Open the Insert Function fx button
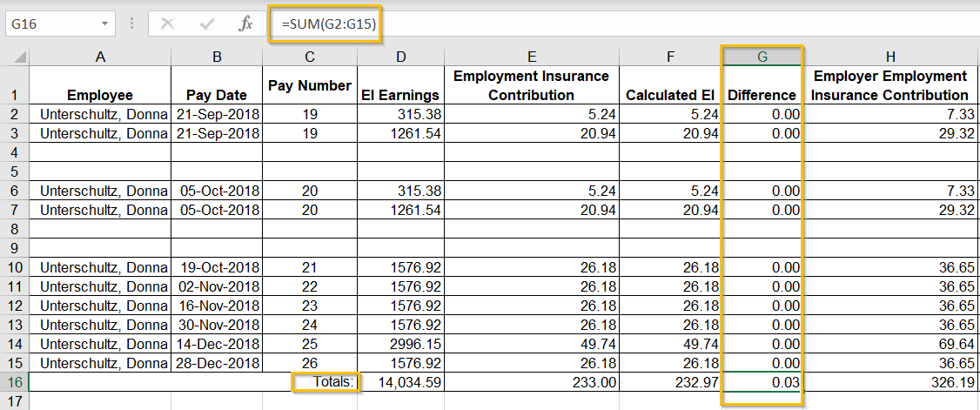Screen dimensions: 980x410 246,24
